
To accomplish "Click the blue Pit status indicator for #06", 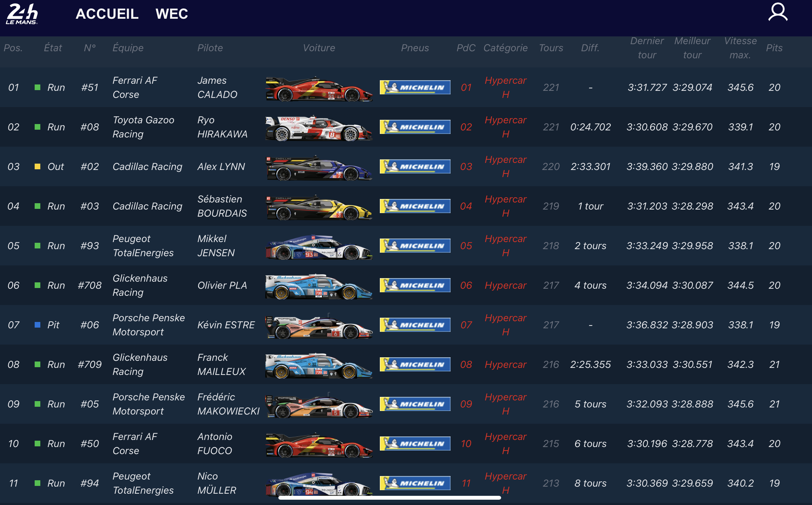I will 37,325.
